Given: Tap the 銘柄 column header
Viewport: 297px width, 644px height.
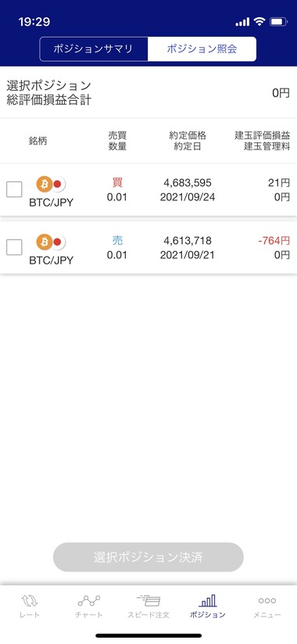Looking at the screenshot, I should click(38, 141).
